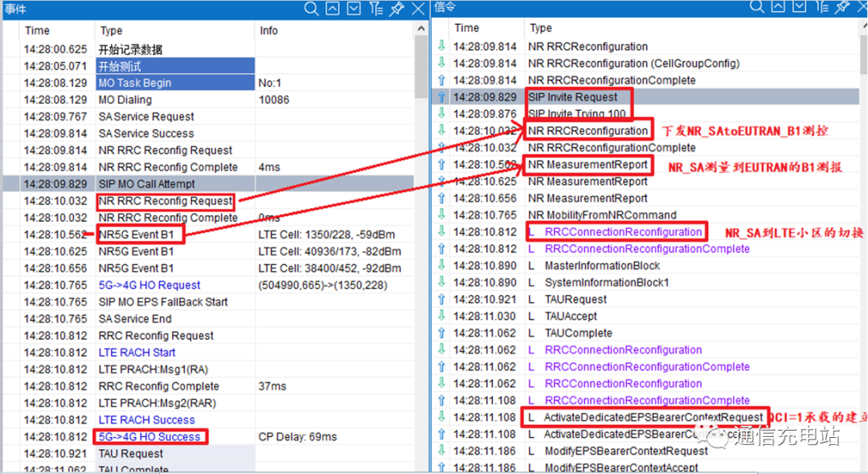Click the 5G->4G HO Success event
This screenshot has width=868, height=474.
click(x=149, y=436)
